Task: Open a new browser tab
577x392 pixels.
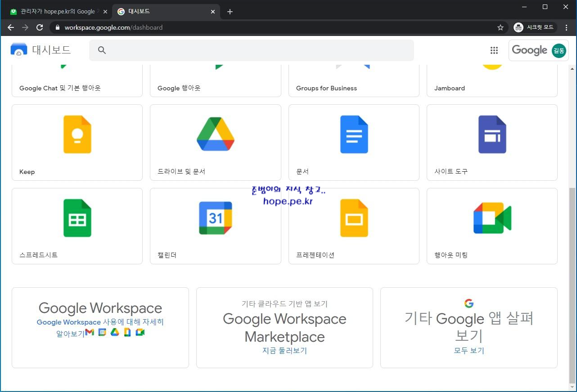Action: pyautogui.click(x=230, y=12)
